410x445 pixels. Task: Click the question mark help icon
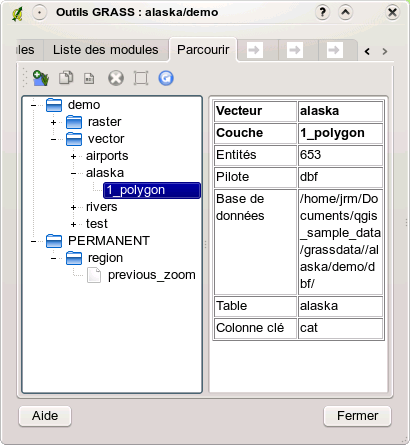coord(322,13)
